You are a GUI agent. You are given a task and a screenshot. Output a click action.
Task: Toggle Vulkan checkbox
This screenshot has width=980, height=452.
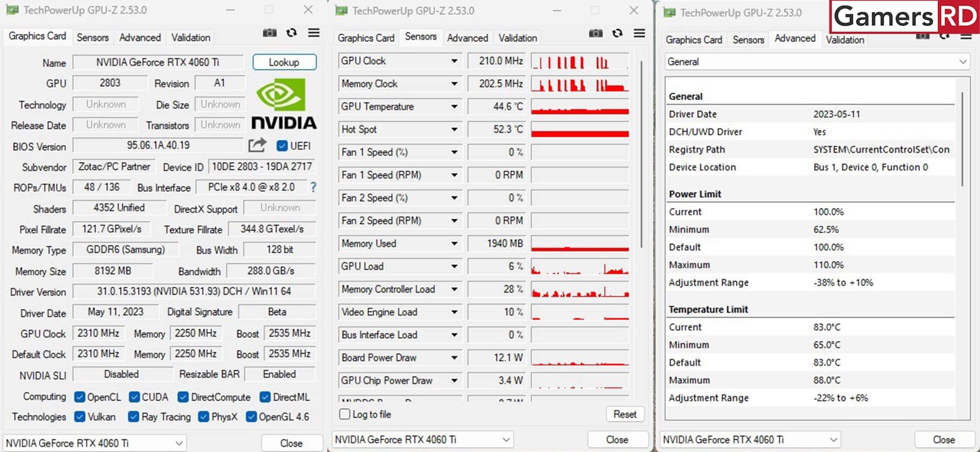80,416
